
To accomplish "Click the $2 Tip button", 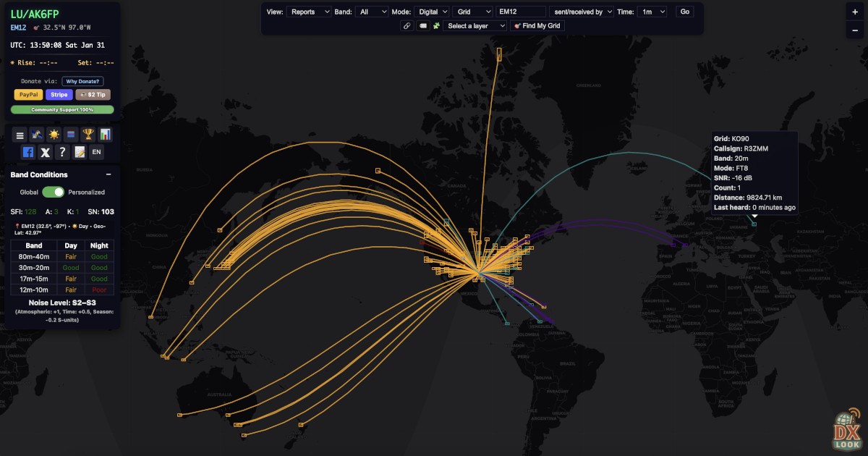I will [93, 95].
